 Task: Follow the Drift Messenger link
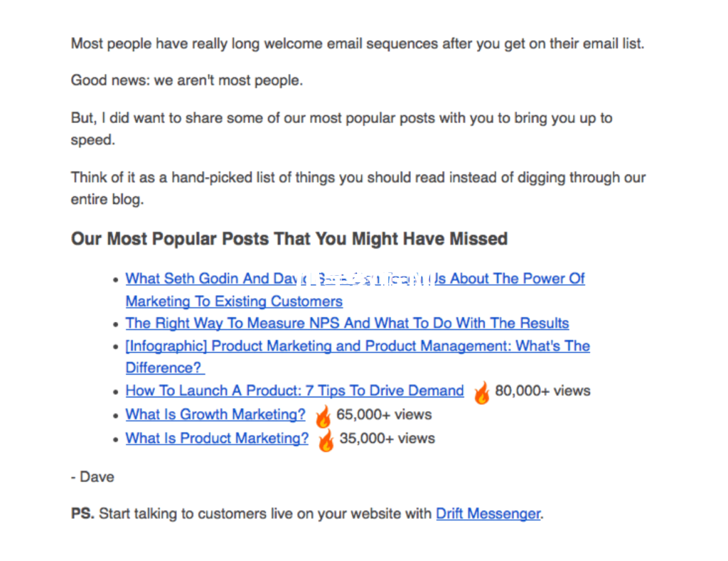[488, 513]
